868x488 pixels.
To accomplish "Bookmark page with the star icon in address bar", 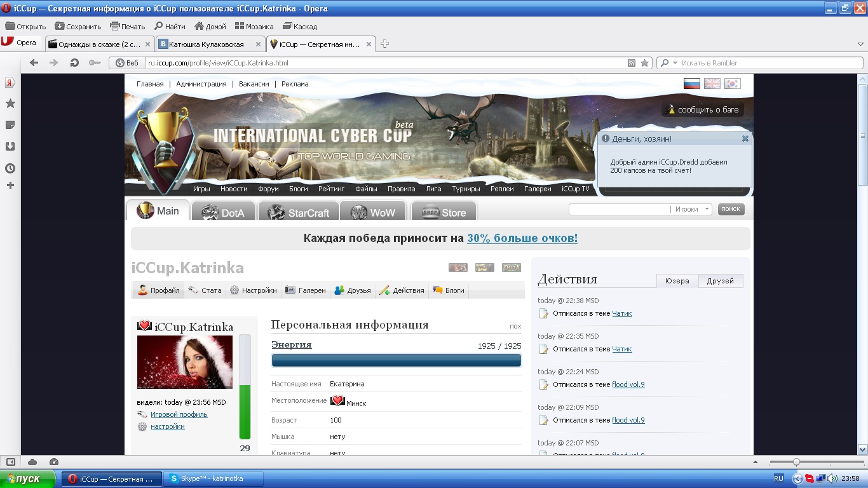I will [x=644, y=63].
